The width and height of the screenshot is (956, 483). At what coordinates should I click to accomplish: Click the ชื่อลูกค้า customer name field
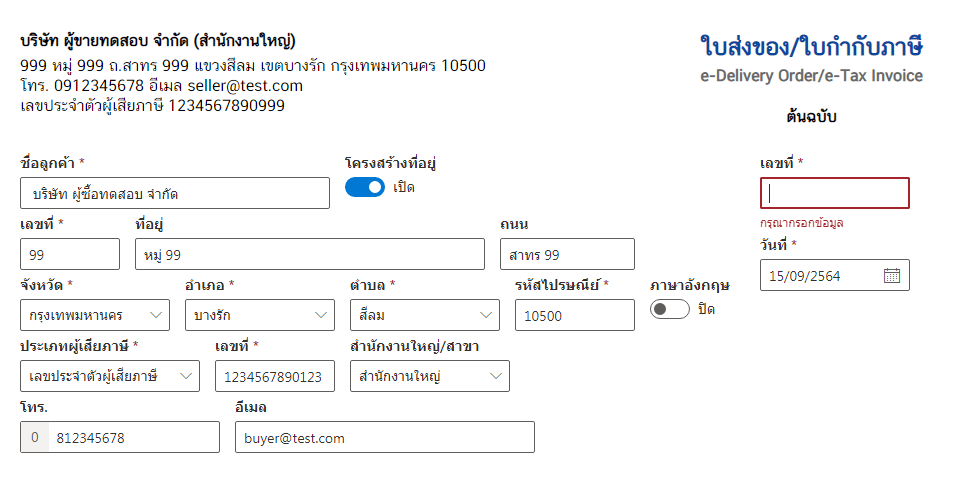point(175,193)
